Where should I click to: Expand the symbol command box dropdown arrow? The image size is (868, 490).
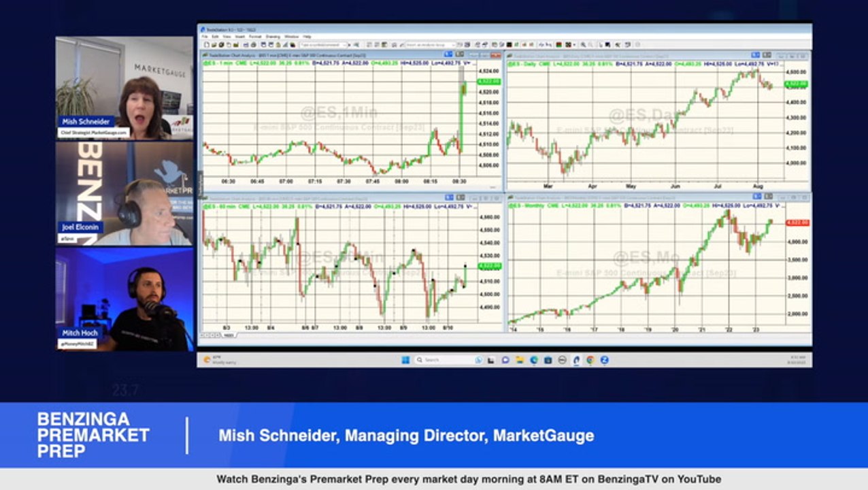(345, 45)
